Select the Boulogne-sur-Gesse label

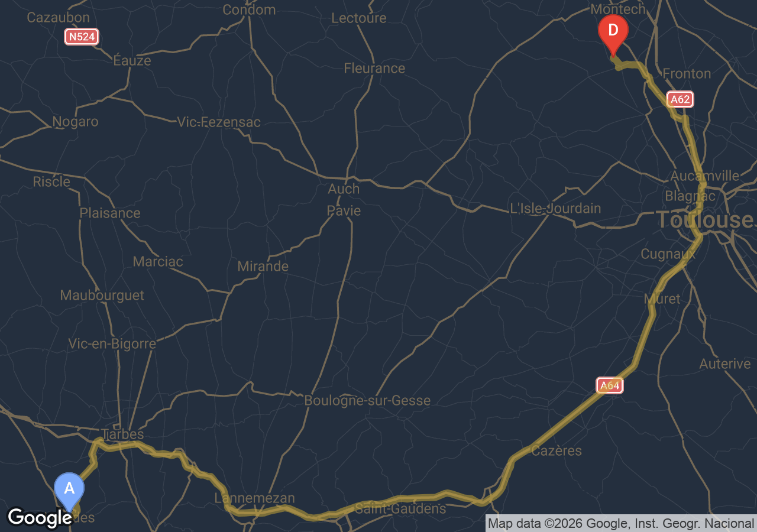[x=367, y=401]
